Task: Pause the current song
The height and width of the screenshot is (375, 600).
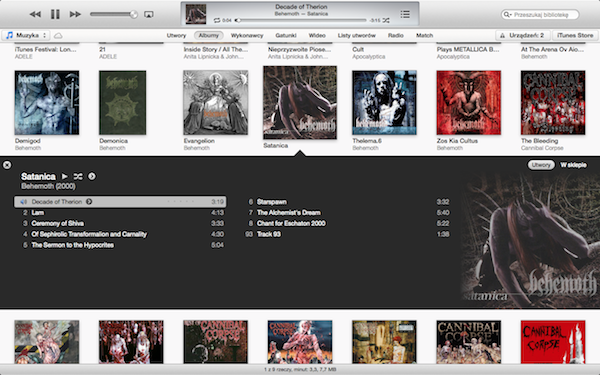Action: (55, 15)
